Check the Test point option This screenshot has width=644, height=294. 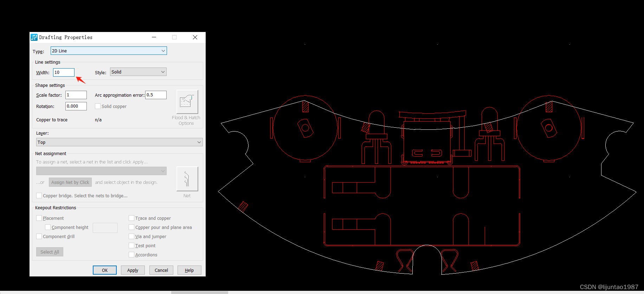point(131,245)
